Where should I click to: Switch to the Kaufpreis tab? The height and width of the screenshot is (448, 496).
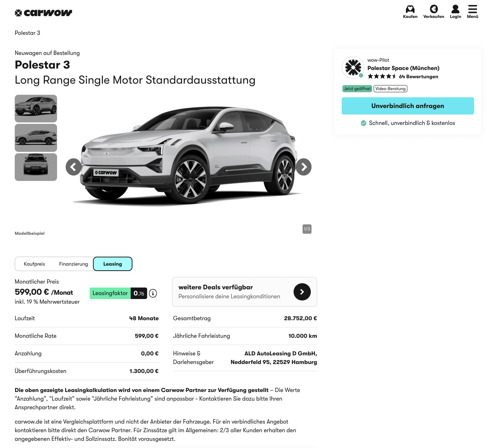(34, 264)
